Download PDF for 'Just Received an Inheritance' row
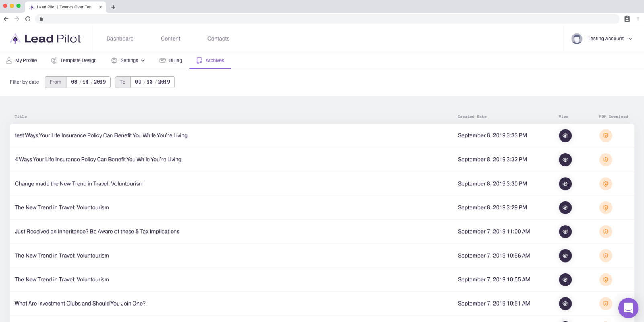The image size is (644, 322). click(x=605, y=232)
